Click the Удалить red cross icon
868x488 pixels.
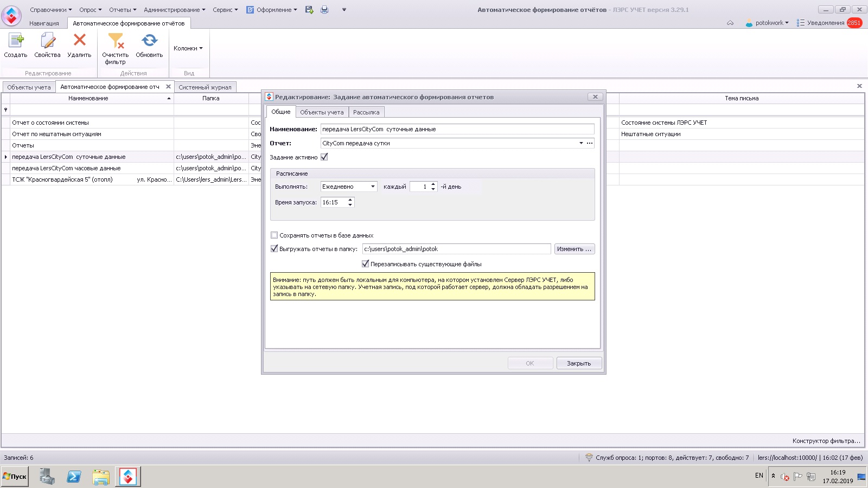(80, 40)
